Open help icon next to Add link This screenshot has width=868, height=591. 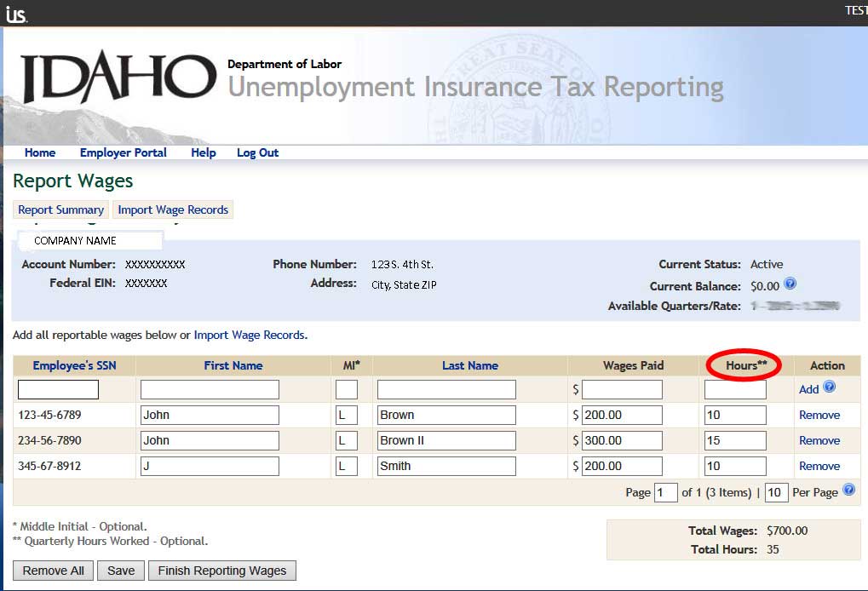point(831,388)
